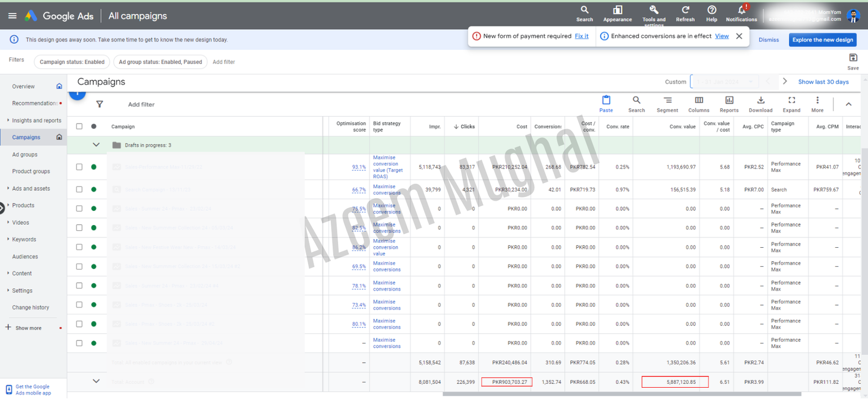The height and width of the screenshot is (405, 868).
Task: Collapse the table toolbar with chevron
Action: pyautogui.click(x=848, y=104)
